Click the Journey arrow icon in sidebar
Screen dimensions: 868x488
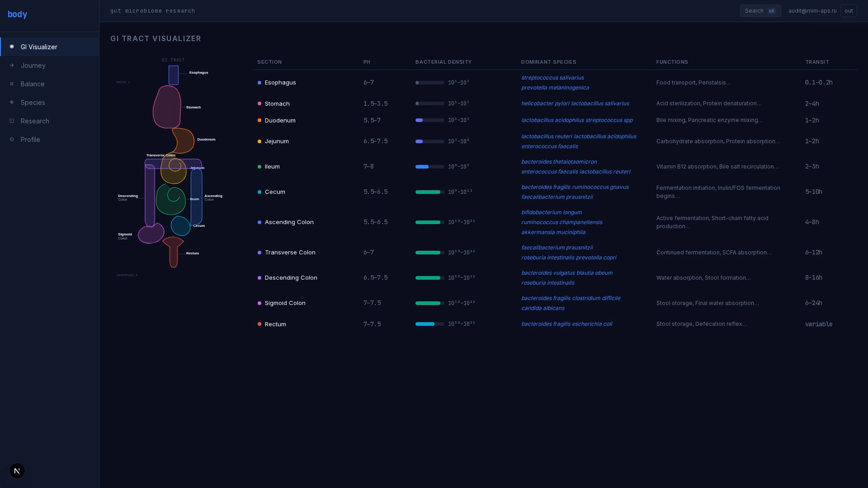click(12, 65)
